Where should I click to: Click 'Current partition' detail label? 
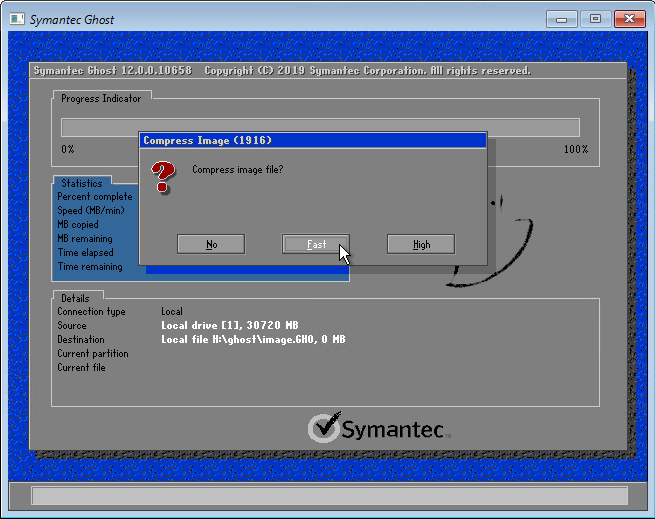(x=93, y=354)
